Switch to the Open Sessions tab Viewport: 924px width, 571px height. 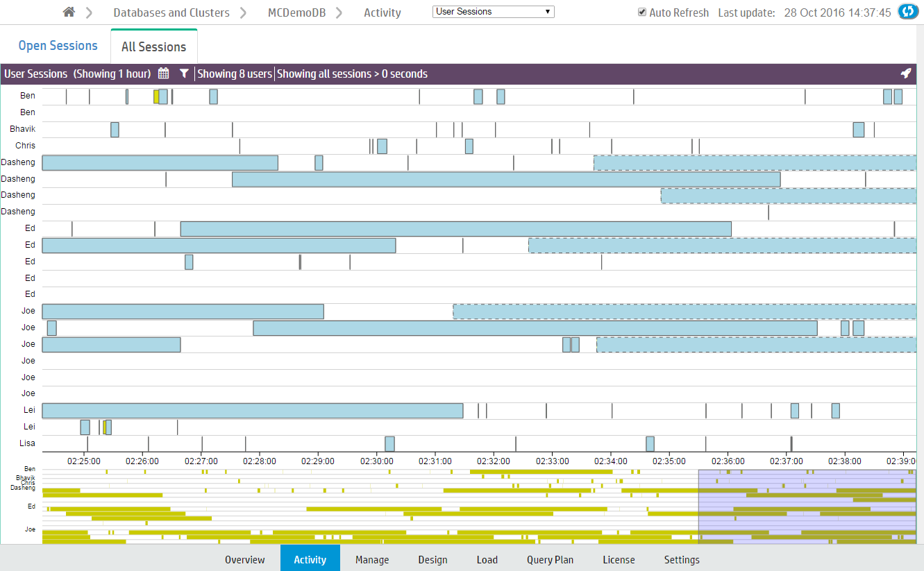click(x=58, y=46)
